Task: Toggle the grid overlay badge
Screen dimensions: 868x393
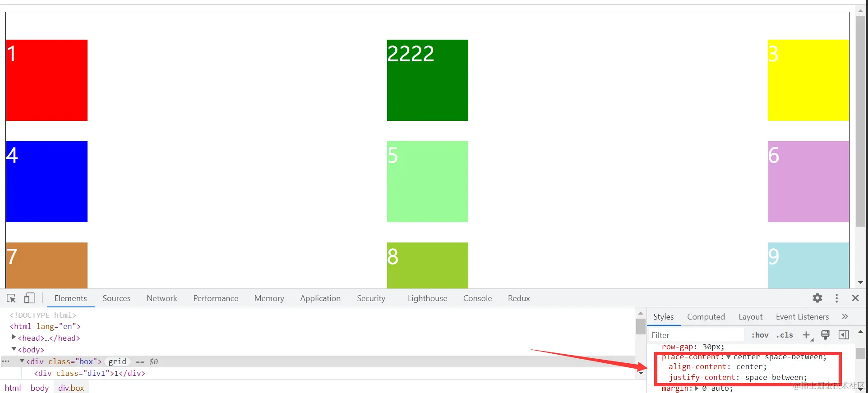Action: [x=117, y=361]
